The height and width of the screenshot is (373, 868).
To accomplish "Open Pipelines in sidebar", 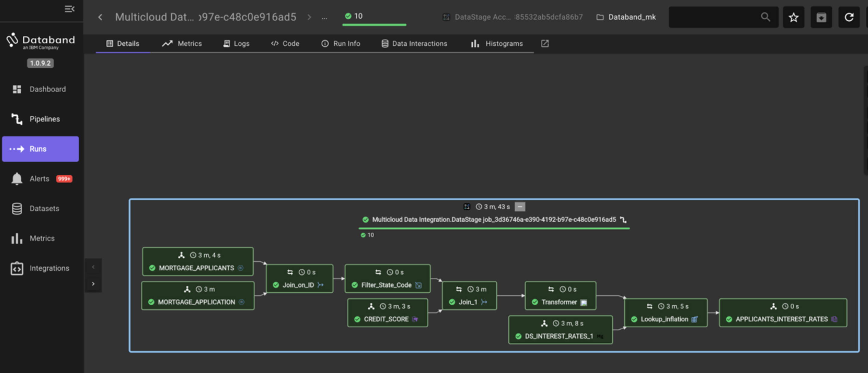I will (x=40, y=119).
